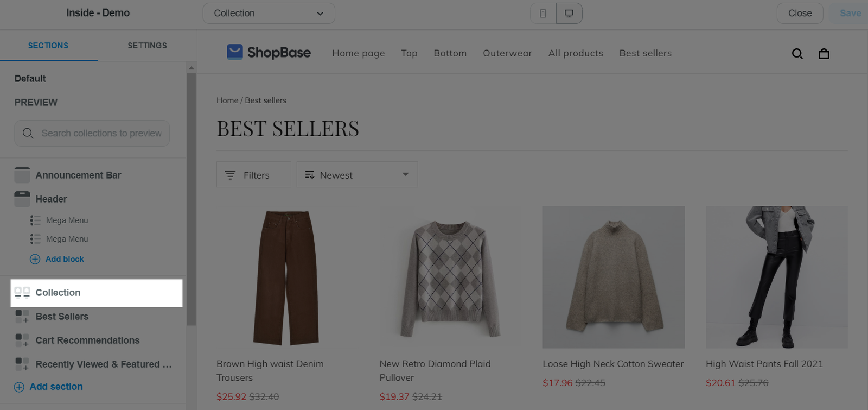868x410 pixels.
Task: Select the Recently Viewed & Featured section
Action: (x=97, y=364)
